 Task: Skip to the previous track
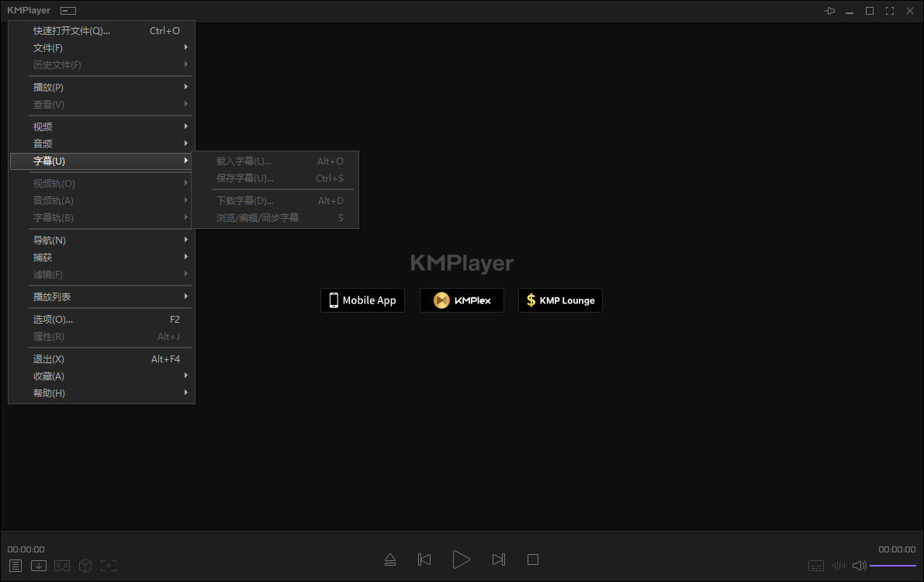pyautogui.click(x=424, y=559)
